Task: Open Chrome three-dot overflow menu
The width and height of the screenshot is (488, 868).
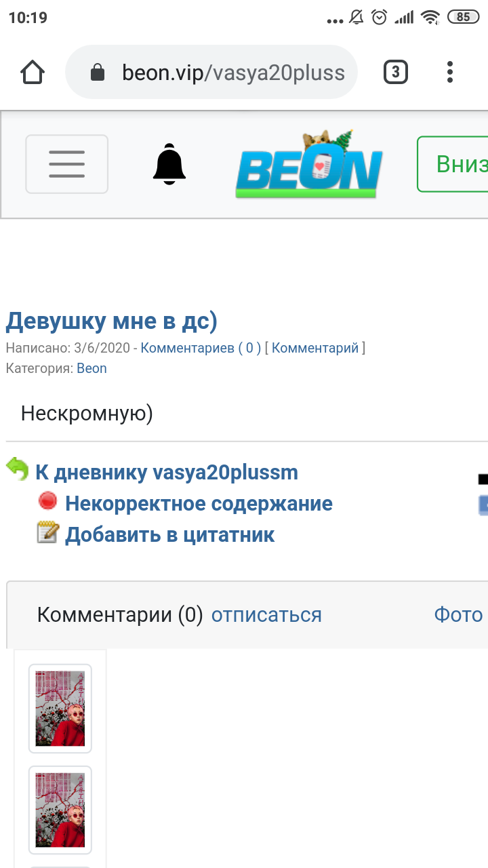Action: tap(450, 72)
